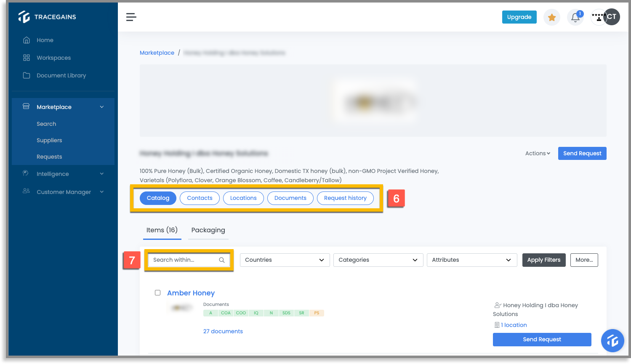This screenshot has height=364, width=631.
Task: Open the notification bell icon
Action: [x=575, y=17]
